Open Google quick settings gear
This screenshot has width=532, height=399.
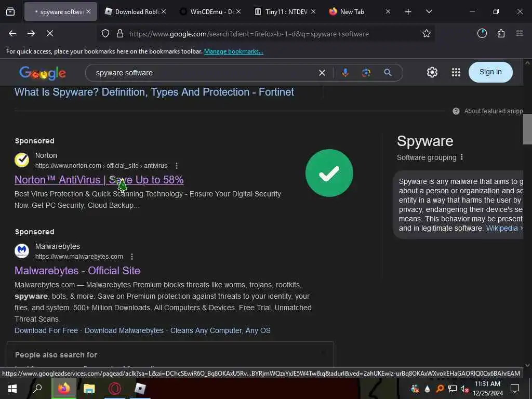432,72
